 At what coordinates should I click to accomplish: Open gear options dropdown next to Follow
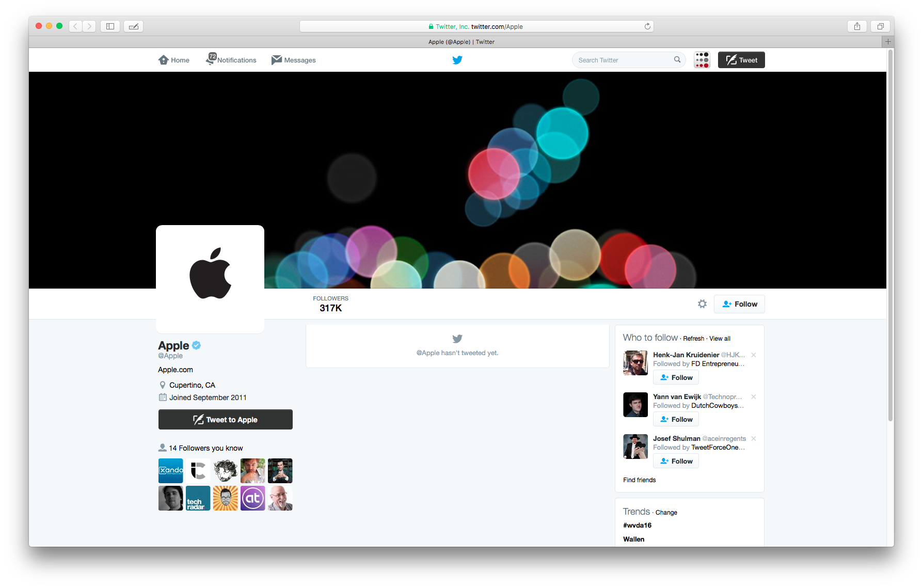pos(702,304)
